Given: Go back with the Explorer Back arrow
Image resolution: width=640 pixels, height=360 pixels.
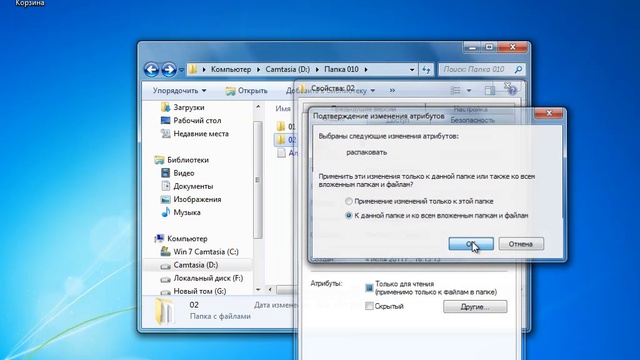Looking at the screenshot, I should [151, 69].
